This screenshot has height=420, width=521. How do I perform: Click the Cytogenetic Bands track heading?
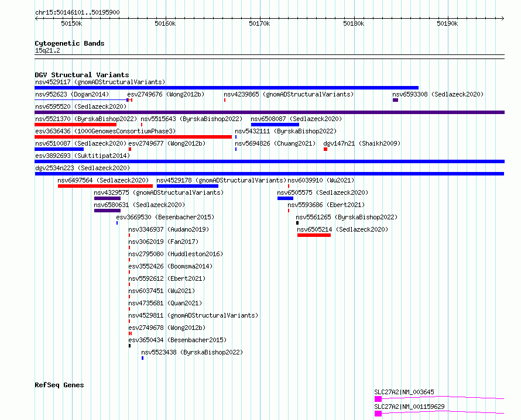[70, 43]
